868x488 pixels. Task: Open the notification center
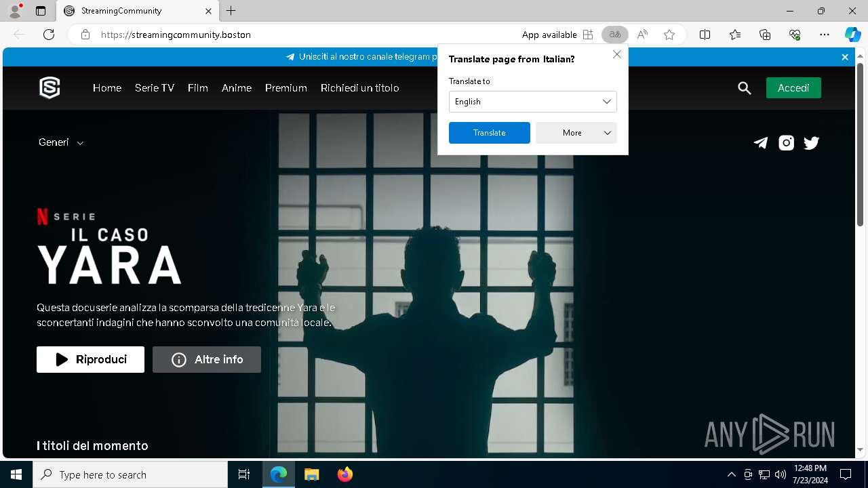pos(846,474)
